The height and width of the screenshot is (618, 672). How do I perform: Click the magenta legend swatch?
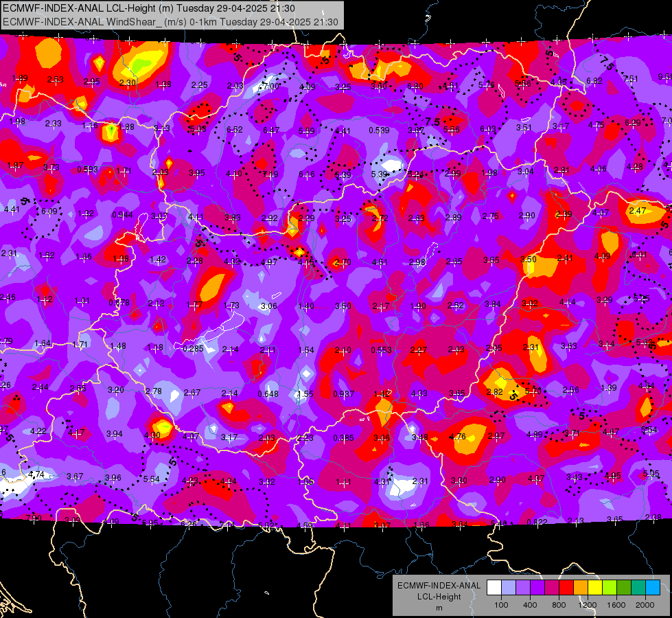point(552,588)
